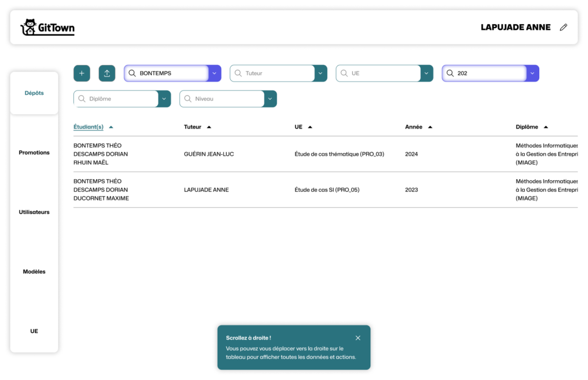Expand the BONTEMPS student filter dropdown

click(214, 73)
